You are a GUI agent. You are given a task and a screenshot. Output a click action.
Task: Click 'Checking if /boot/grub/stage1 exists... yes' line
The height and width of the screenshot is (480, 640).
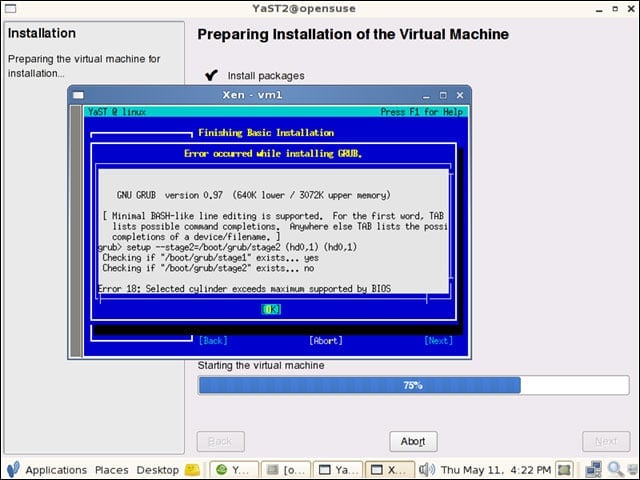tap(211, 258)
